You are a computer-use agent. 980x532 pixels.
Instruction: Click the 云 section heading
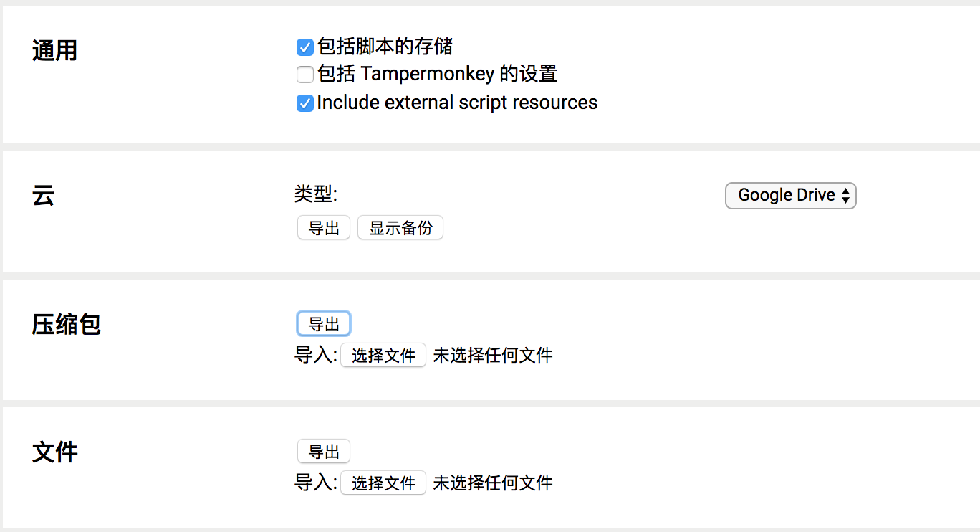click(43, 195)
